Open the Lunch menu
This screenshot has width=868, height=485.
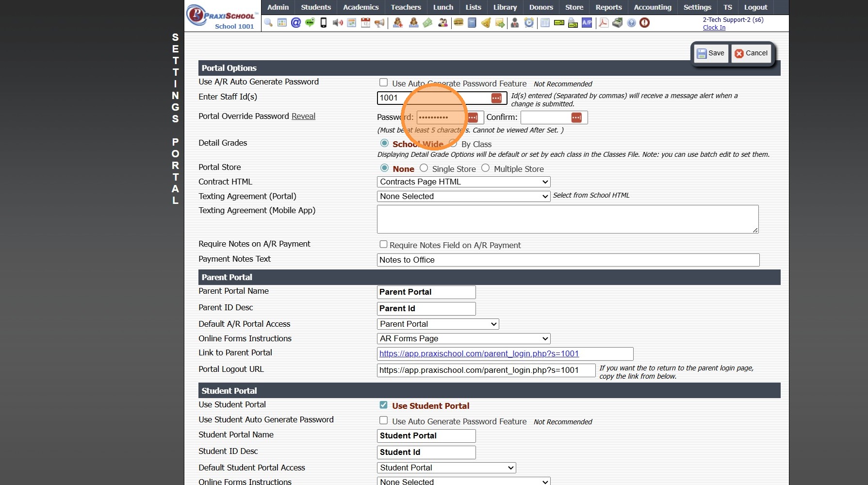tap(443, 7)
